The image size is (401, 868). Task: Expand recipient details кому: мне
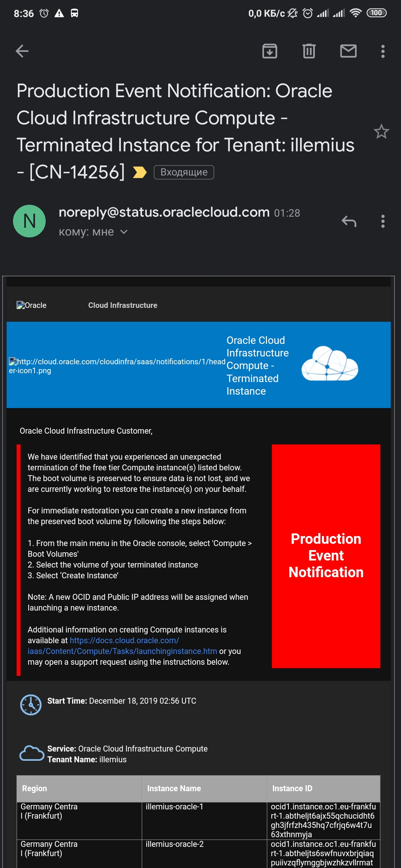pyautogui.click(x=93, y=232)
